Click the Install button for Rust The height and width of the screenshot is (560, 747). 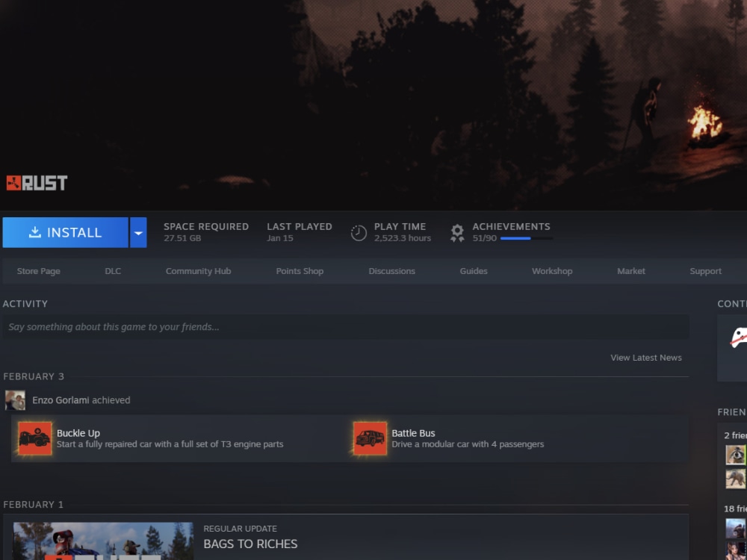pos(65,232)
